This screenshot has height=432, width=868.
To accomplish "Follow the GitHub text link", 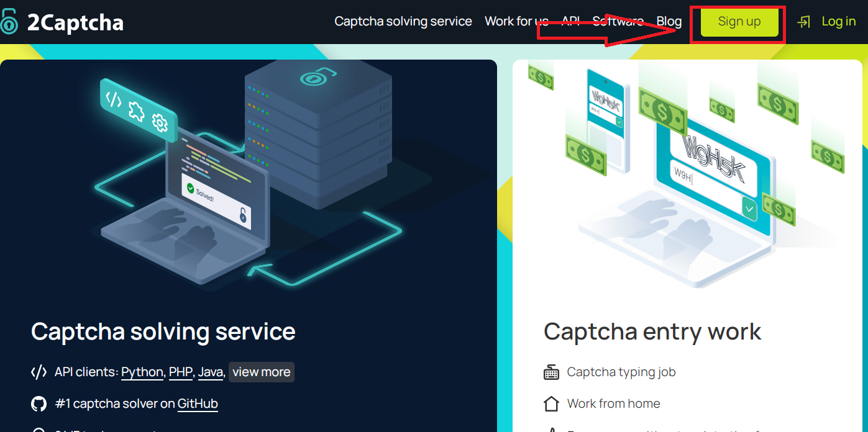I will coord(198,404).
